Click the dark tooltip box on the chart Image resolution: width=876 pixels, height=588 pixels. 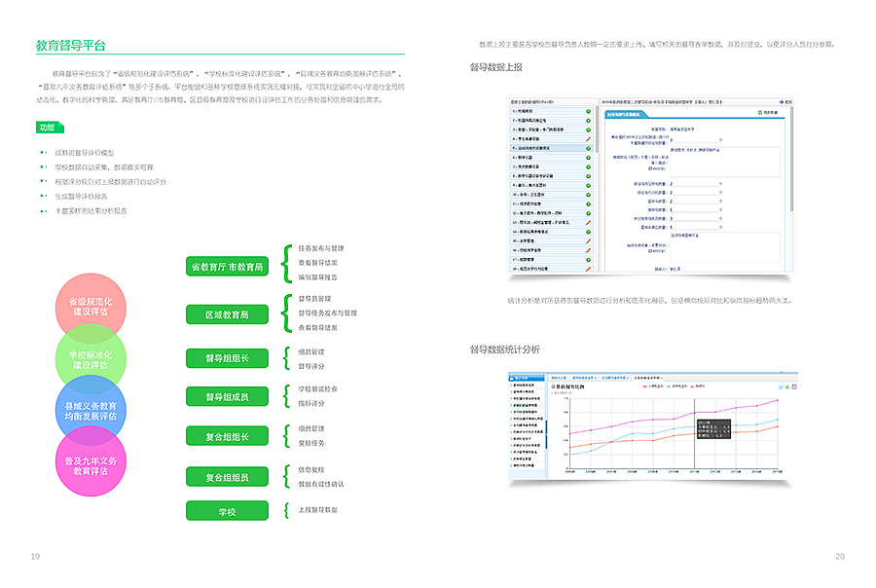tap(714, 428)
